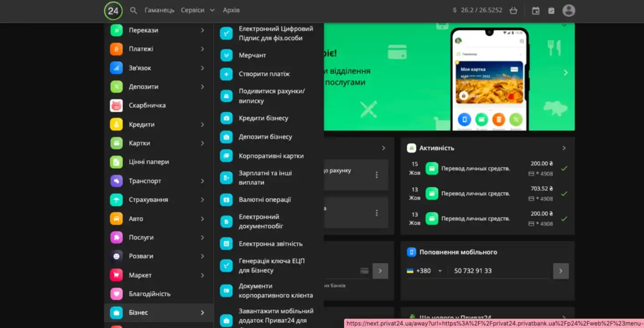
Task: Open the search magnifier icon
Action: pyautogui.click(x=133, y=10)
